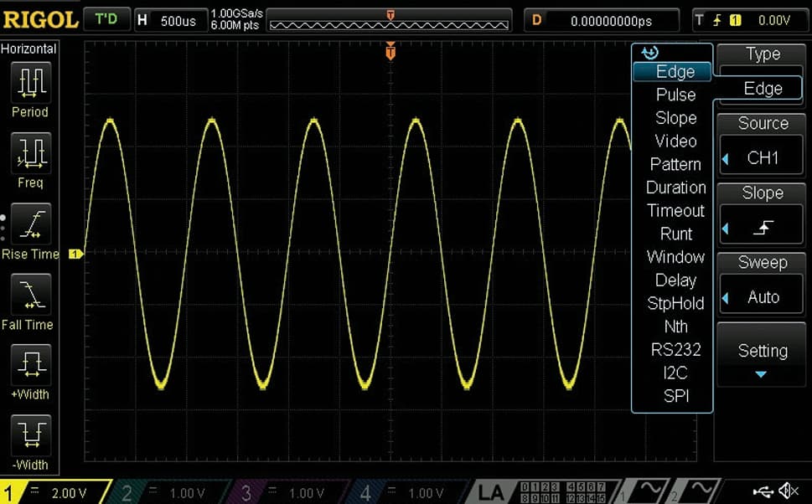
Task: Click the USB connection icon
Action: [x=763, y=491]
